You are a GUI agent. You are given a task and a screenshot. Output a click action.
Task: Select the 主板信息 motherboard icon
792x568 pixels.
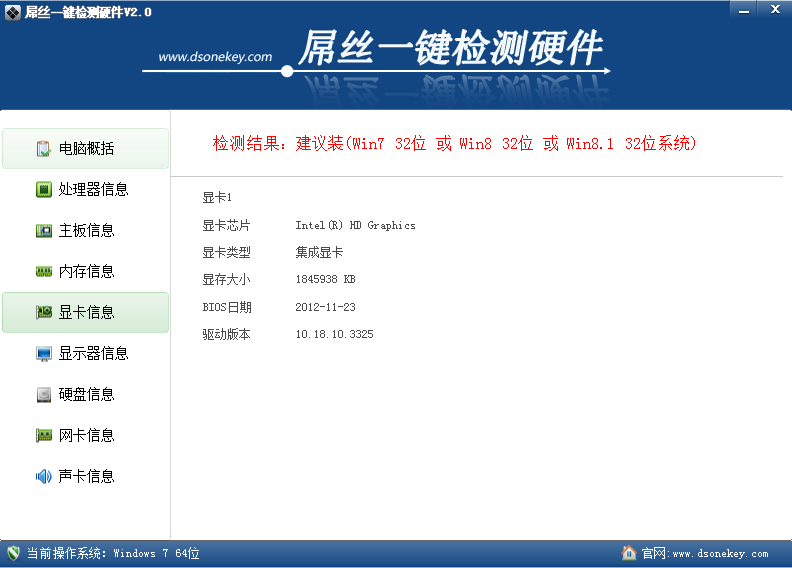point(44,231)
